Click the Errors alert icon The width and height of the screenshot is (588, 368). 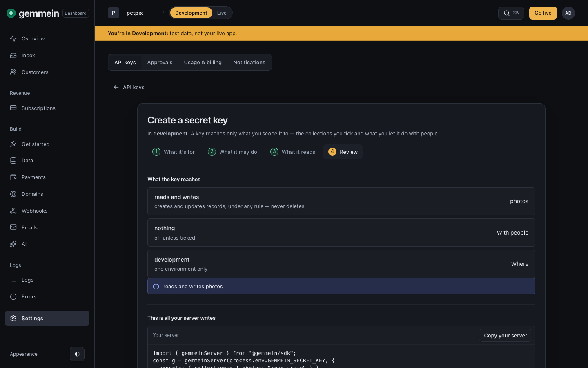click(13, 296)
